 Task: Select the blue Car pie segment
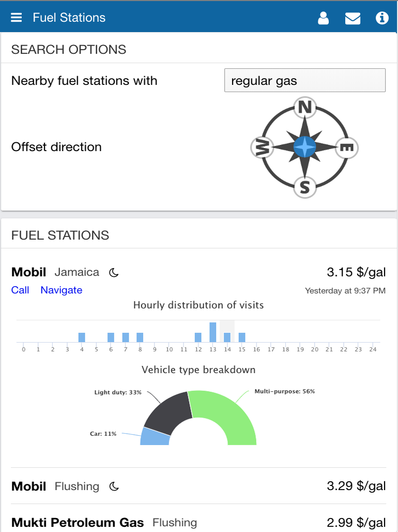(154, 437)
